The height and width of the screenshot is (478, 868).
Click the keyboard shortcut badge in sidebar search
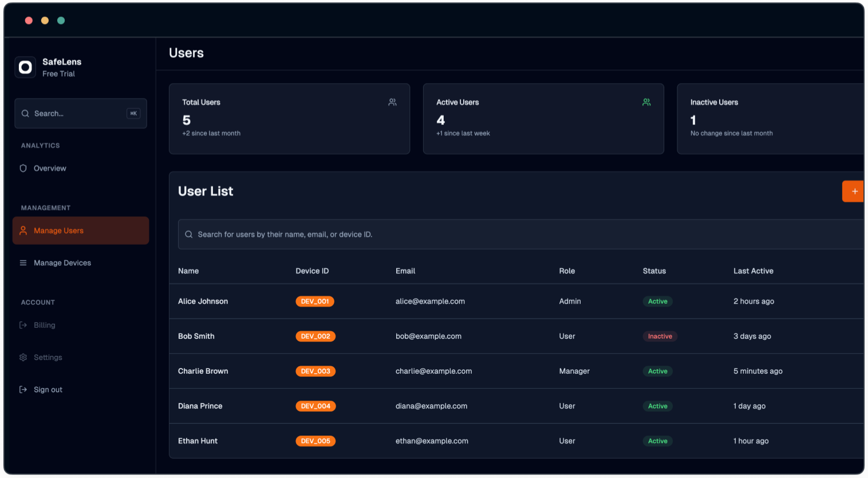coord(133,113)
